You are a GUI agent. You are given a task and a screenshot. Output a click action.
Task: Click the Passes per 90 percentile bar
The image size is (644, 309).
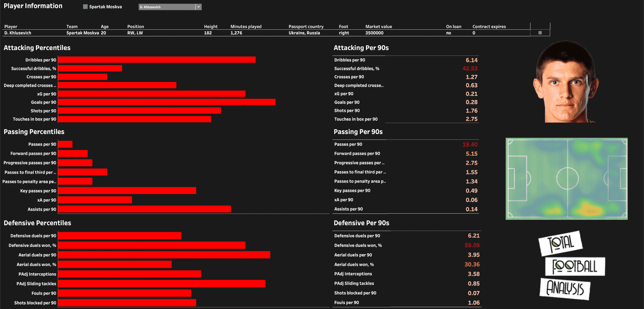pos(65,144)
